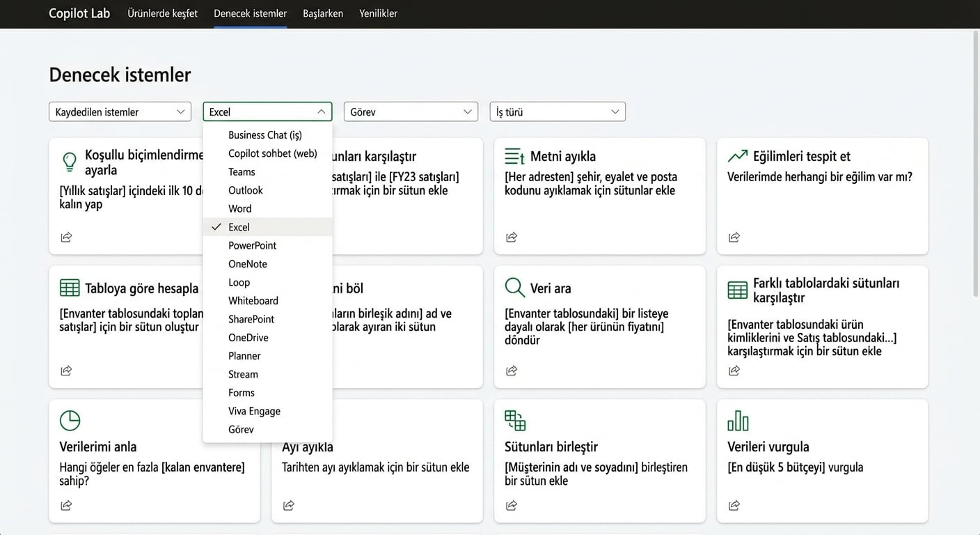Open the İş türü filter dropdown
The height and width of the screenshot is (535, 980).
[x=558, y=111]
